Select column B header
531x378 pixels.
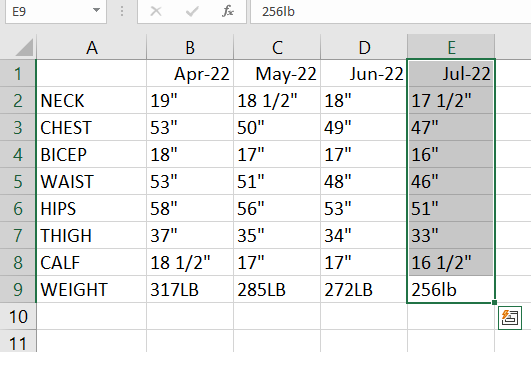click(190, 47)
